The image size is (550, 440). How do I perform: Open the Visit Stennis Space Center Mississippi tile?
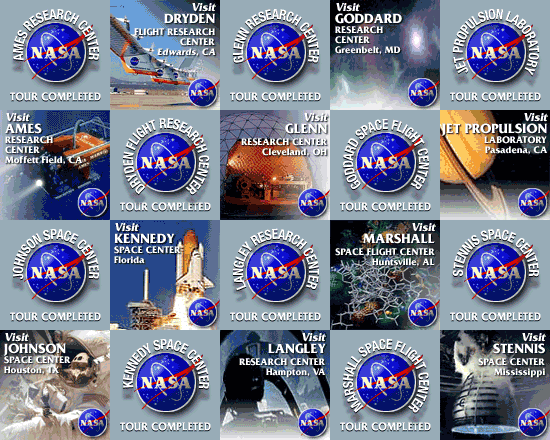495,385
